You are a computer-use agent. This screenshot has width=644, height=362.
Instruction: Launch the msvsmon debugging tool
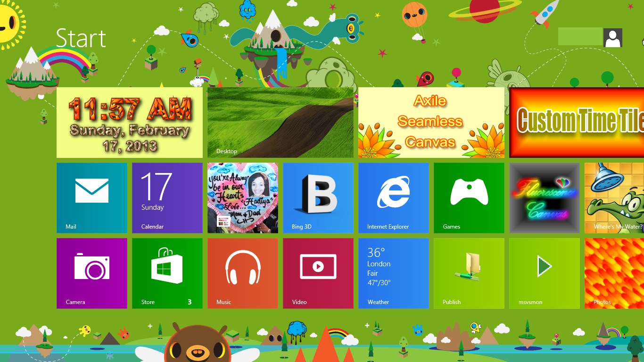pyautogui.click(x=544, y=273)
